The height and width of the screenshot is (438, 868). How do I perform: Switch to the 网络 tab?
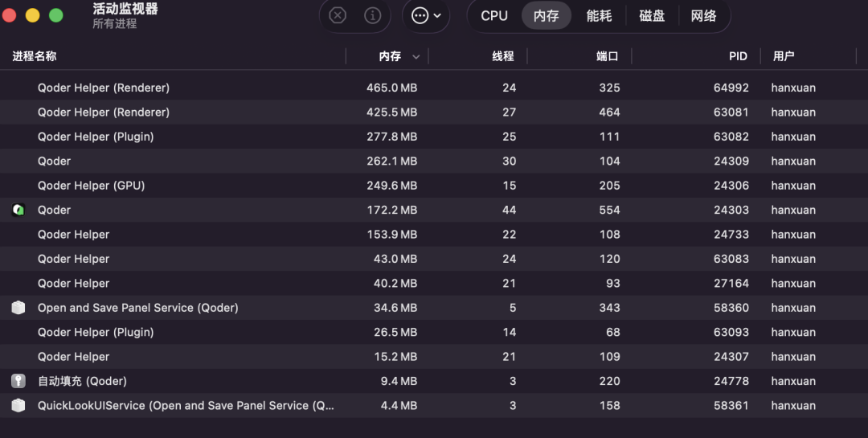click(x=703, y=15)
